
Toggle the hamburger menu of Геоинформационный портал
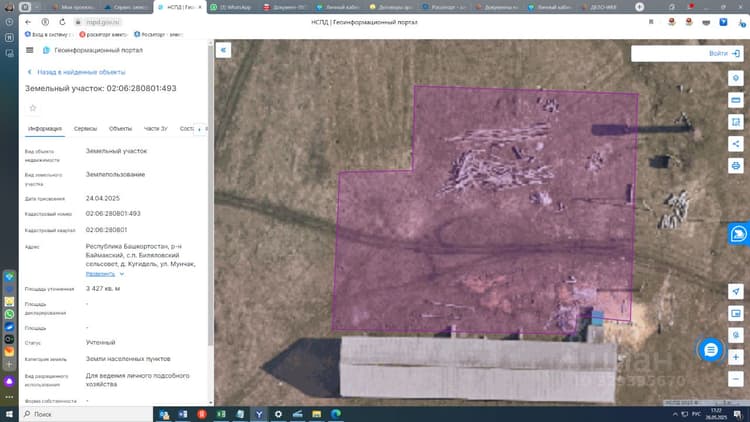(x=30, y=50)
